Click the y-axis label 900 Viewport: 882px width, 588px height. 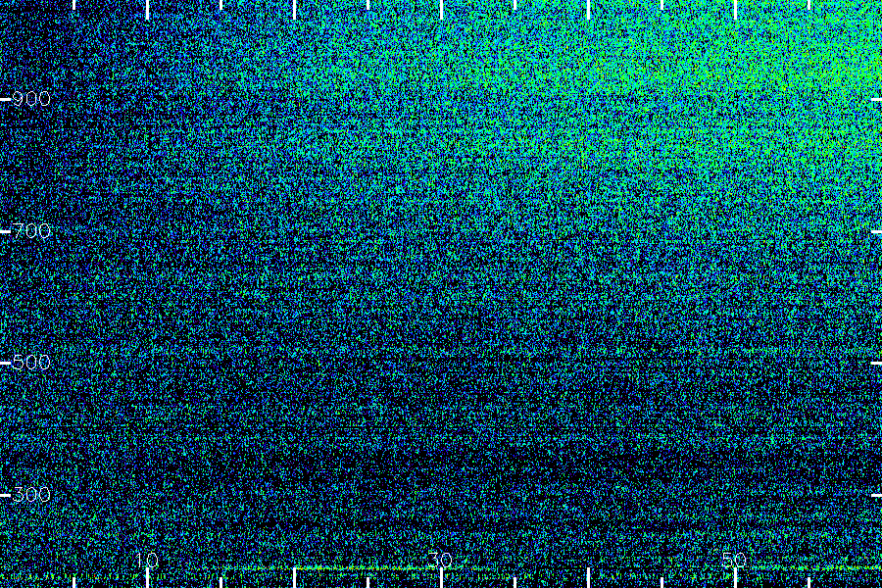31,100
